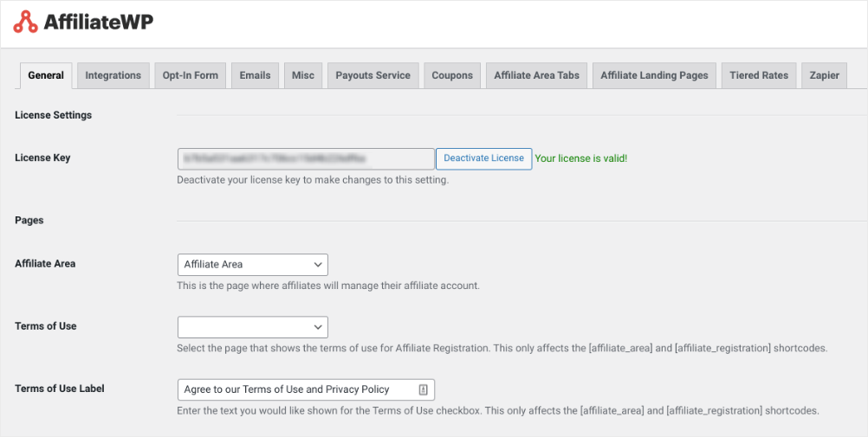Click 'Enter the text you would like' description
This screenshot has height=437, width=868.
(x=497, y=411)
